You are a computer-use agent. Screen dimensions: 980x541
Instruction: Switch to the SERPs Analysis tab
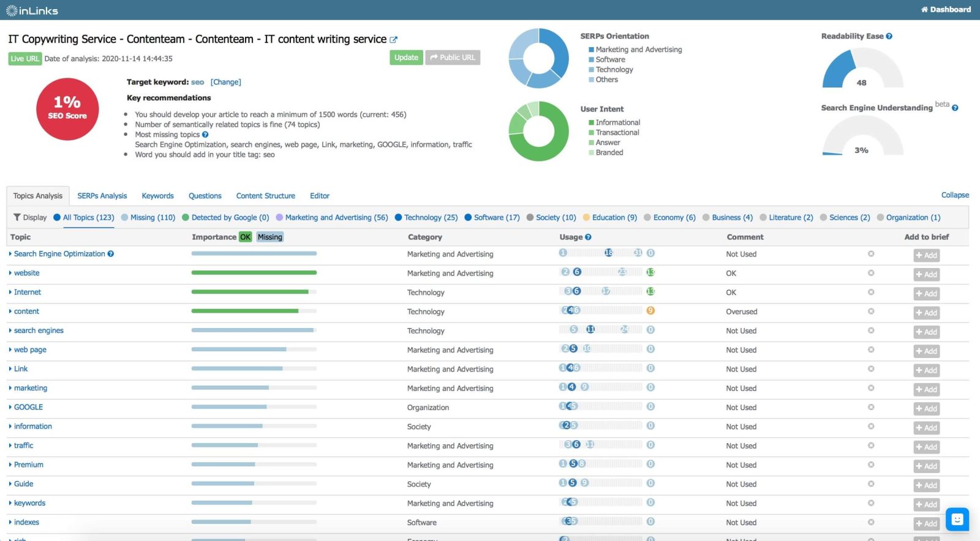click(102, 196)
